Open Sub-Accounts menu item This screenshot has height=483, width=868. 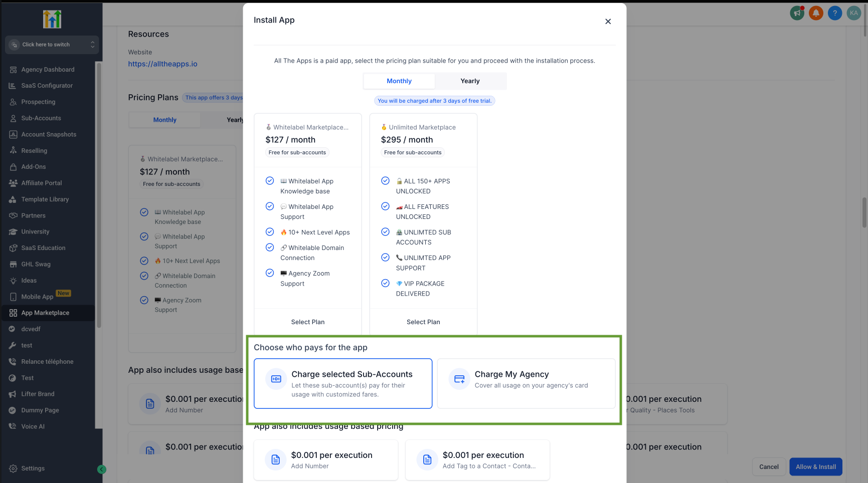tap(41, 118)
